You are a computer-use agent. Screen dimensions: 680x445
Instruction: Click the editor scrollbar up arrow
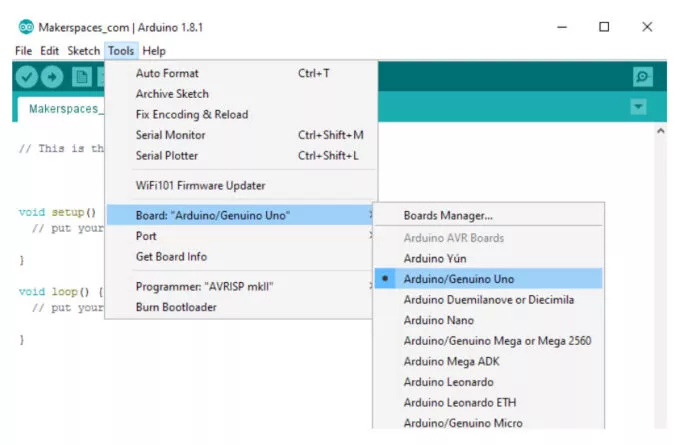pos(660,131)
